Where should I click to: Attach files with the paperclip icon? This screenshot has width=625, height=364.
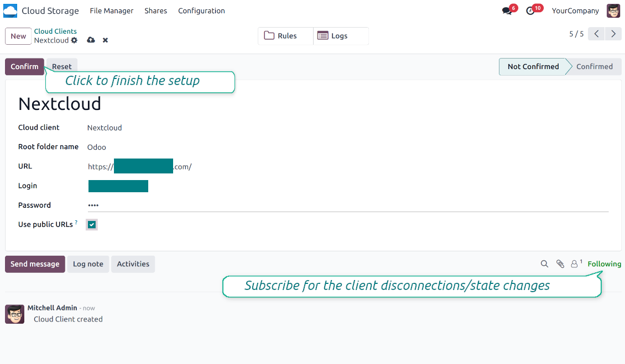pos(560,264)
